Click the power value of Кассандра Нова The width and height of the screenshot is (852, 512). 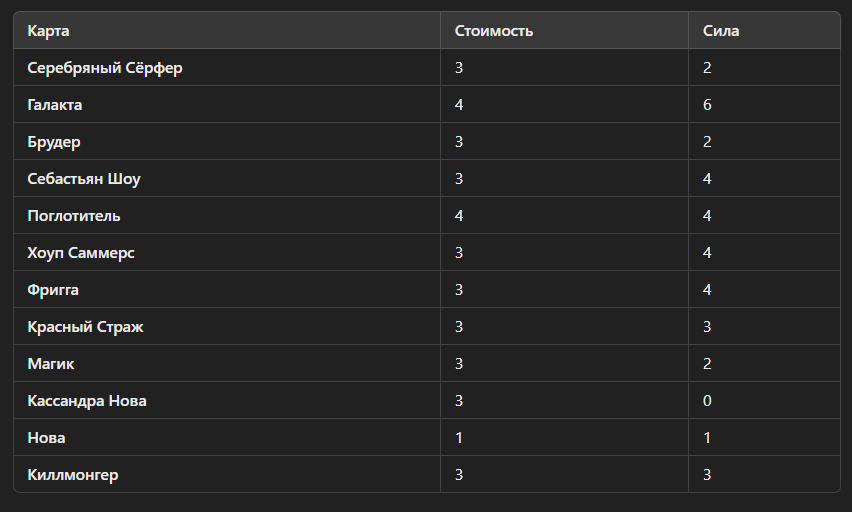[707, 401]
